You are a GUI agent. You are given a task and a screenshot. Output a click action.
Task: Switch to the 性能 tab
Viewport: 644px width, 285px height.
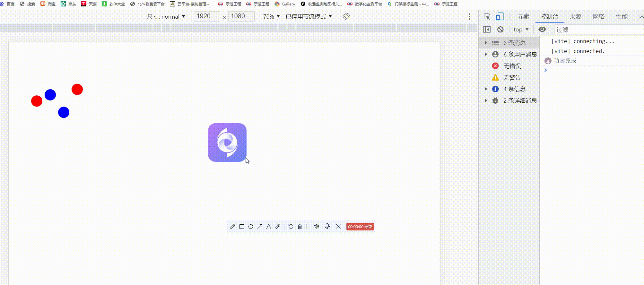pyautogui.click(x=622, y=17)
